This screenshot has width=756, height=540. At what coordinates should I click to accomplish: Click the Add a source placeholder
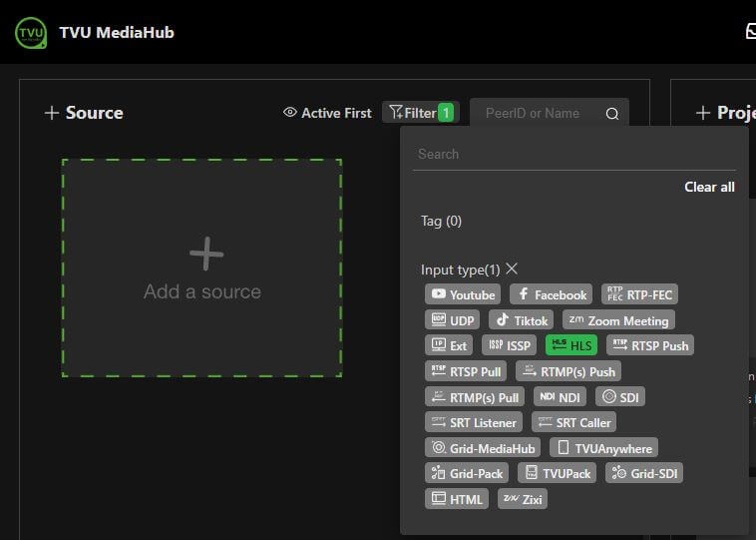201,268
